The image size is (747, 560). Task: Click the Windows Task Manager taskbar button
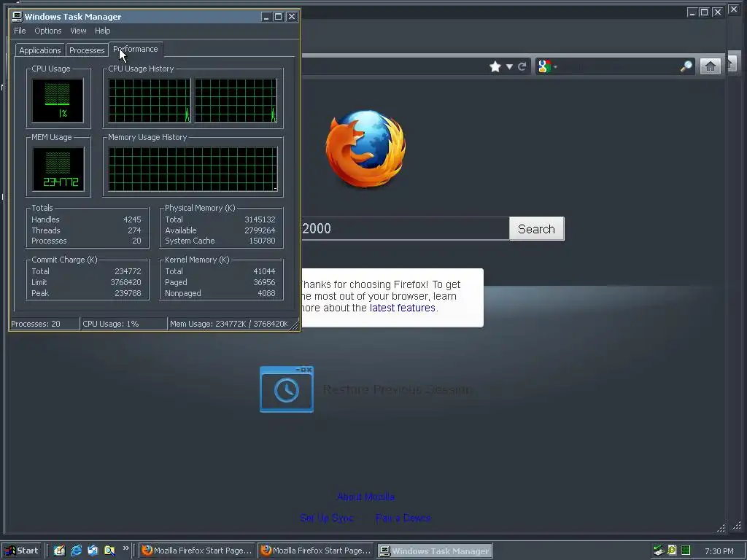(436, 551)
